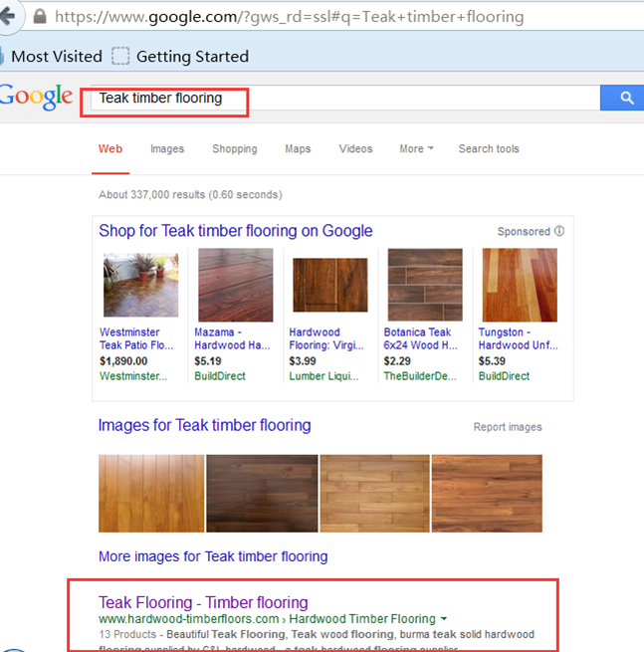Open Westminster Teak Patio product image
Screen dimensions: 644x652
pyautogui.click(x=141, y=286)
